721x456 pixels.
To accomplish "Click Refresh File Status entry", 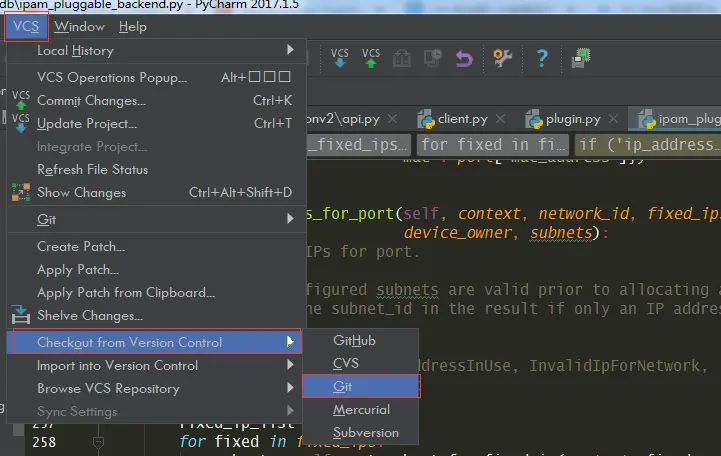I will (156, 169).
